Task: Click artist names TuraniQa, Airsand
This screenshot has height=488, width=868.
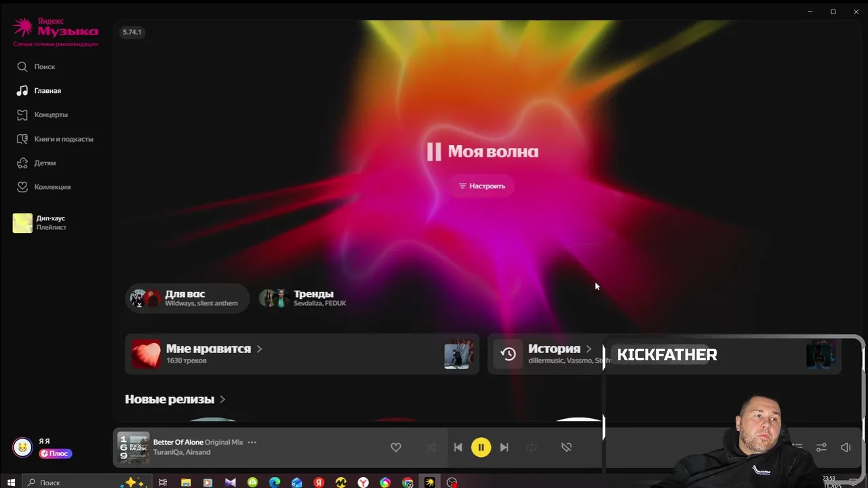Action: click(x=182, y=452)
